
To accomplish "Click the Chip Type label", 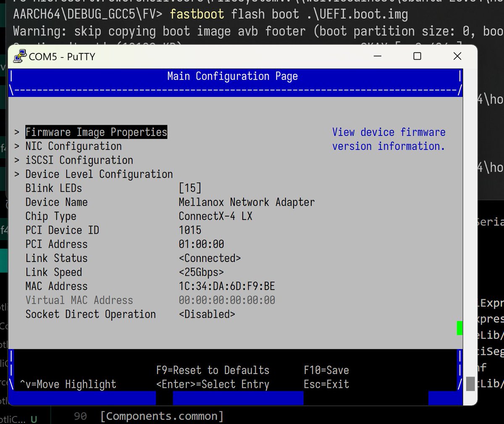I will [51, 216].
